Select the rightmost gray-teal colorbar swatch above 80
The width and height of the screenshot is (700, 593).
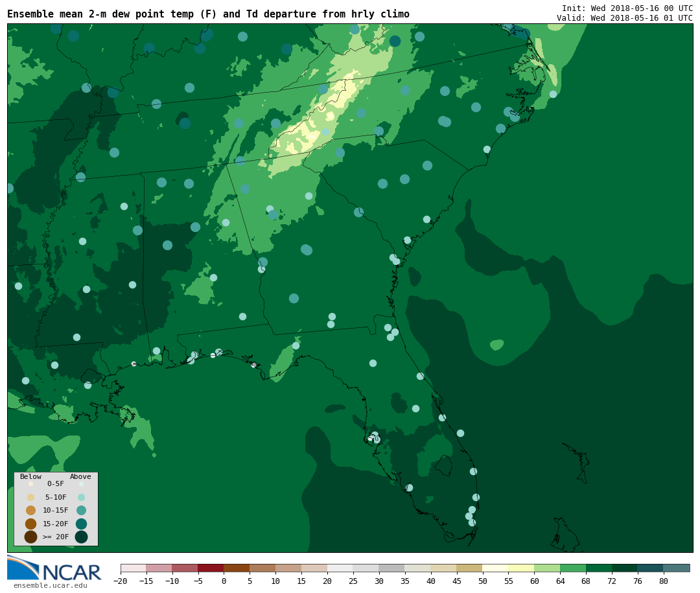click(x=676, y=568)
